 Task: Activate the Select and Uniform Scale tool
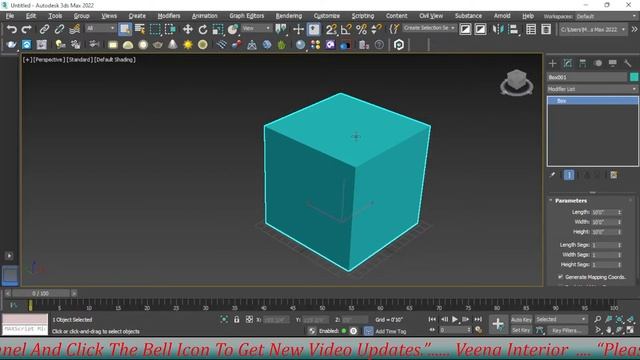pos(218,29)
